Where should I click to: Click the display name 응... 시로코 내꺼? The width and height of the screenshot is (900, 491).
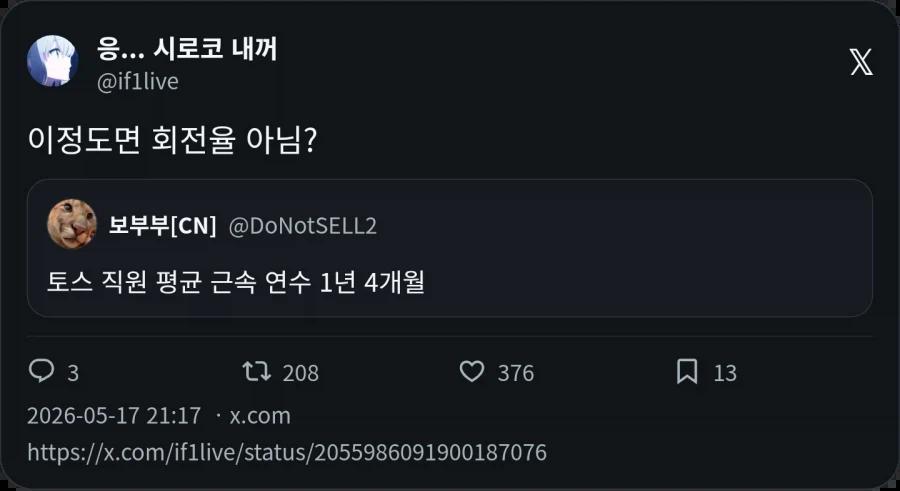point(187,49)
